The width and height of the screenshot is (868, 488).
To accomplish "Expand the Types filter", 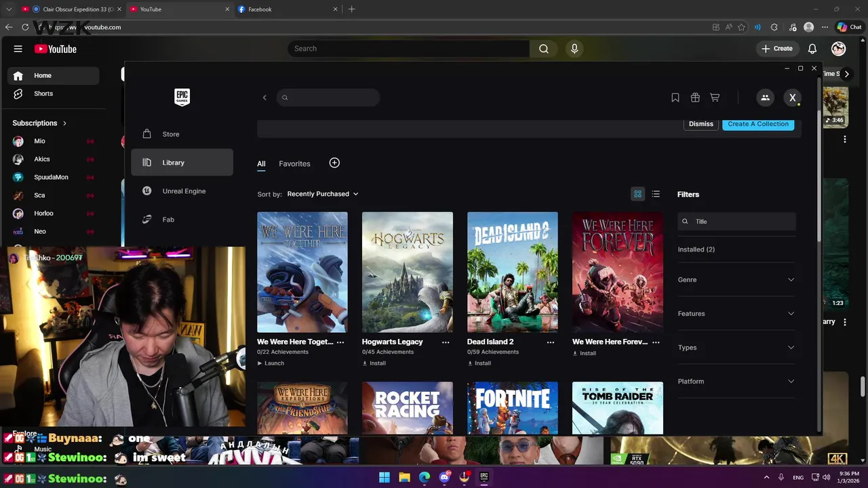I will 736,348.
